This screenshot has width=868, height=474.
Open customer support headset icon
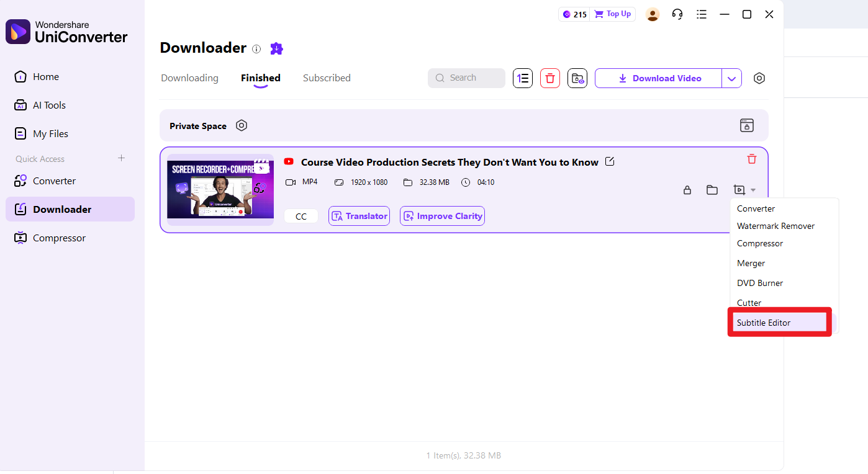[677, 14]
